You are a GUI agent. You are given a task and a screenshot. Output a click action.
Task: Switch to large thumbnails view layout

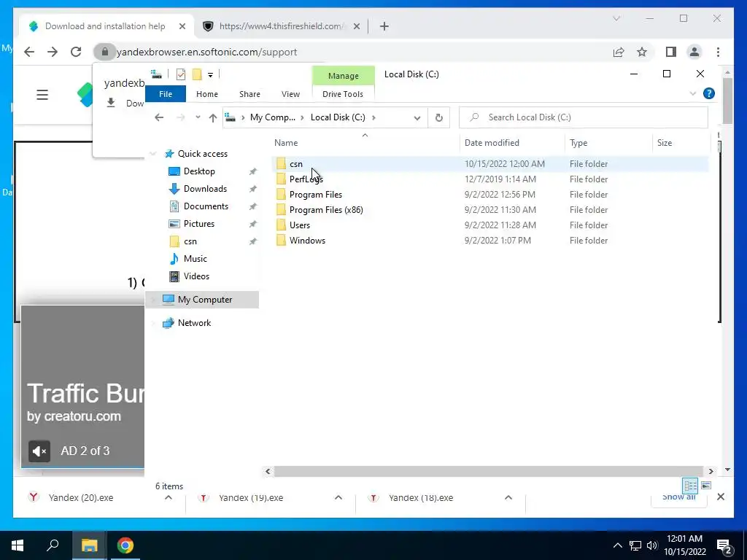coord(706,486)
